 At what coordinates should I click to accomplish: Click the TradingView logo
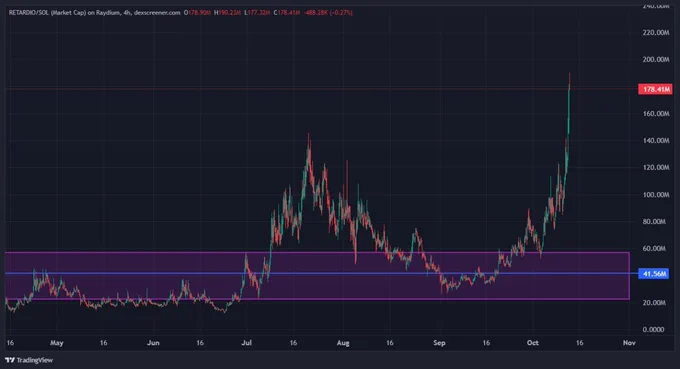(x=29, y=360)
